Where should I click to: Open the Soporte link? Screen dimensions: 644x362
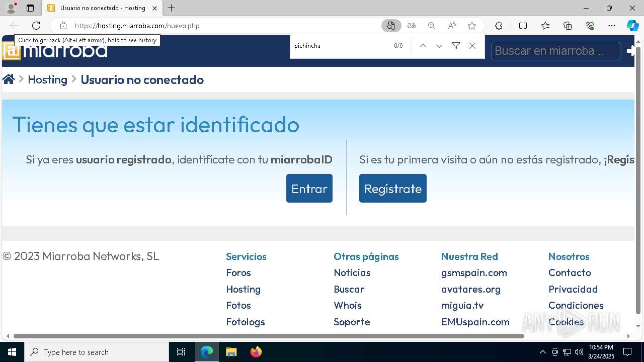[352, 322]
